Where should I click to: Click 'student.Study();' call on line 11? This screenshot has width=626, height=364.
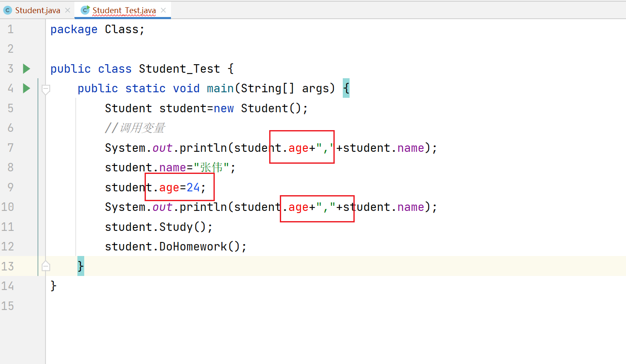pos(159,227)
